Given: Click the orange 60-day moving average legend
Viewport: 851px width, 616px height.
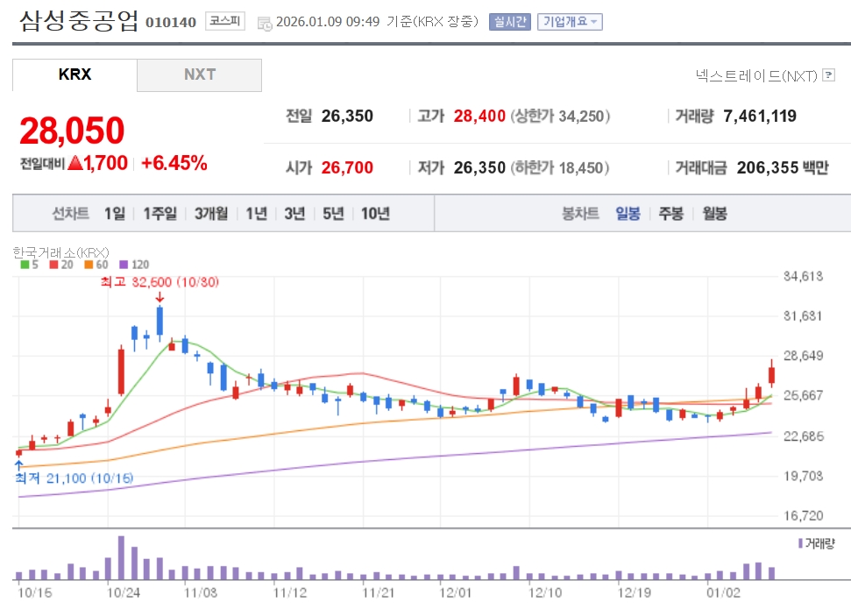Looking at the screenshot, I should coord(96,265).
